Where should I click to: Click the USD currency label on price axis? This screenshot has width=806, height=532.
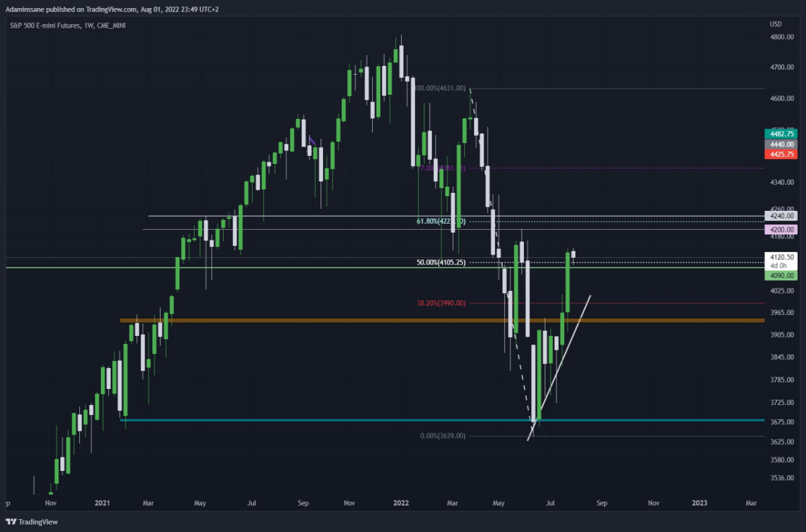(775, 25)
